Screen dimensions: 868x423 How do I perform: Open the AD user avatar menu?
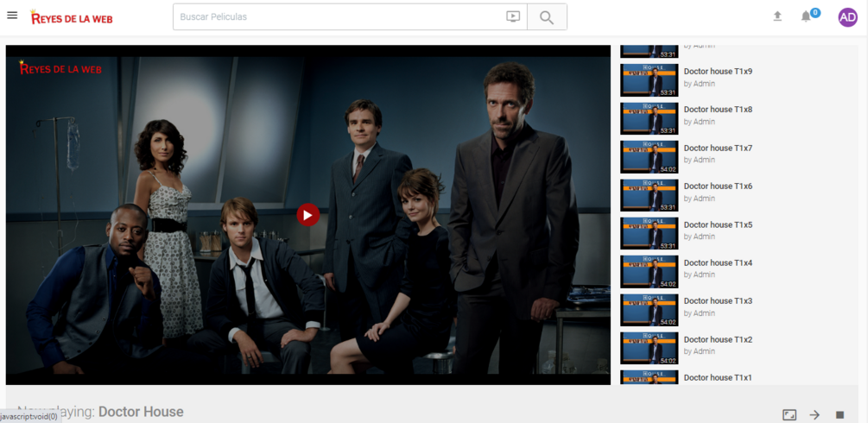(847, 17)
